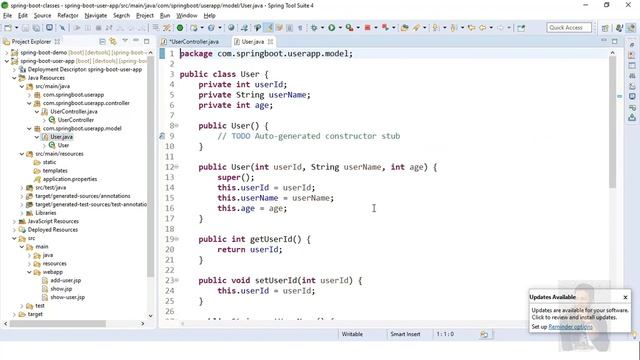
Task: Click the Collapse All icon in Project Explorer
Action: [x=102, y=42]
